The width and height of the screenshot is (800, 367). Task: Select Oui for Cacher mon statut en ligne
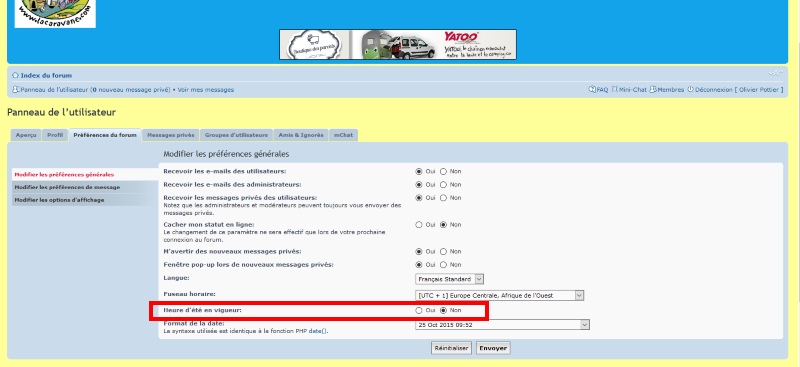419,225
